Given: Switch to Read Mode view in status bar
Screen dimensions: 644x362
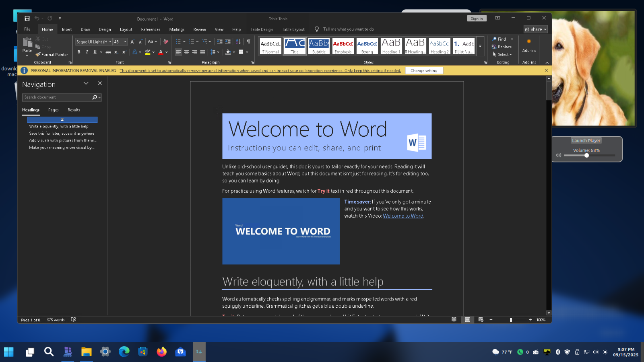Looking at the screenshot, I should coord(454,320).
